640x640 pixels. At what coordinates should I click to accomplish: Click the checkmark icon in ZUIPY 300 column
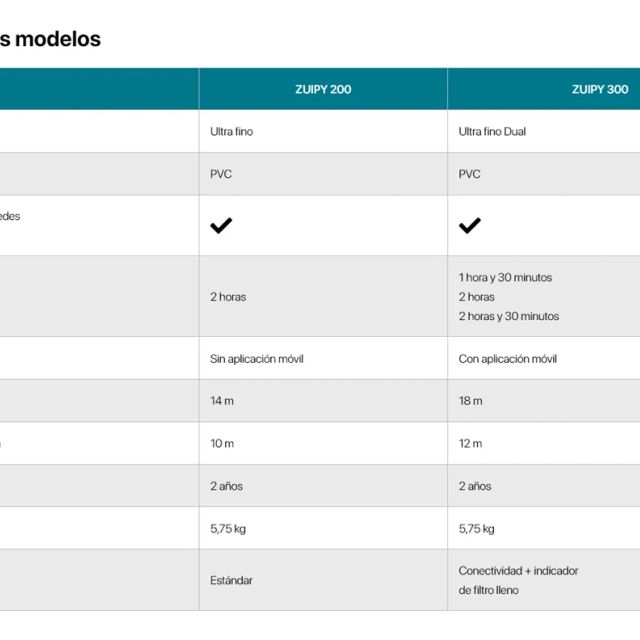click(x=469, y=226)
